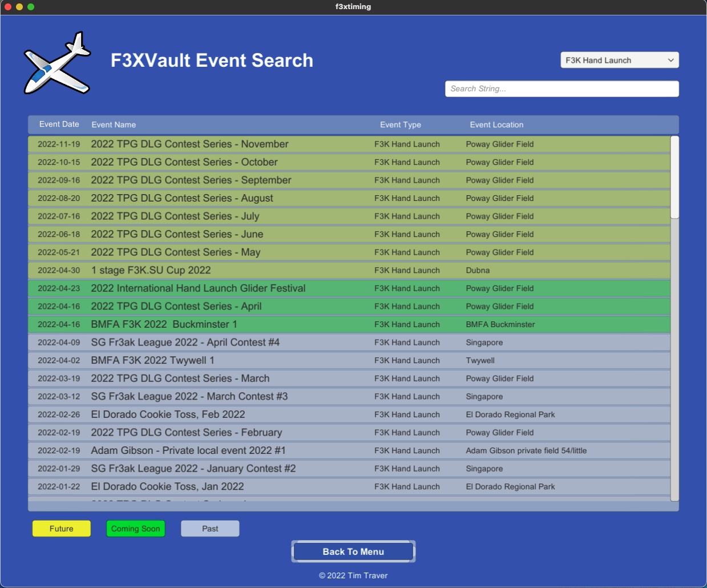Select Adam Gibson Private local event 2022 #1
This screenshot has height=588, width=707.
(x=188, y=450)
